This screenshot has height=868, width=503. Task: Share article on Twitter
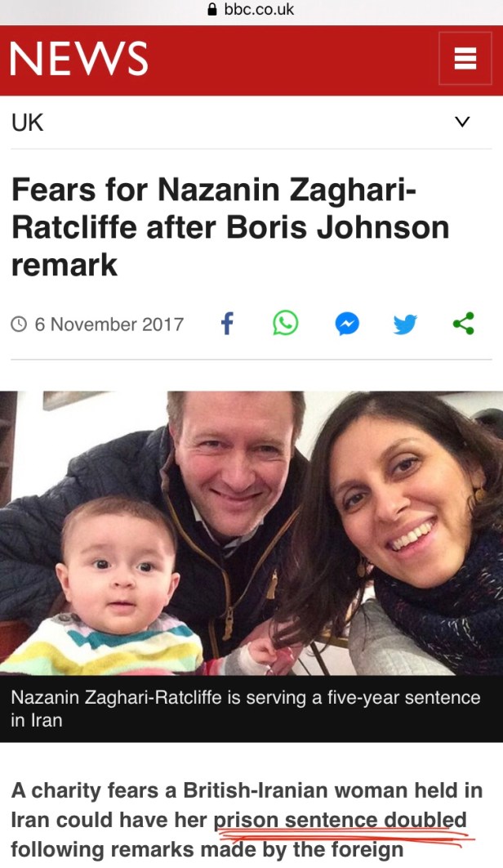tap(405, 324)
